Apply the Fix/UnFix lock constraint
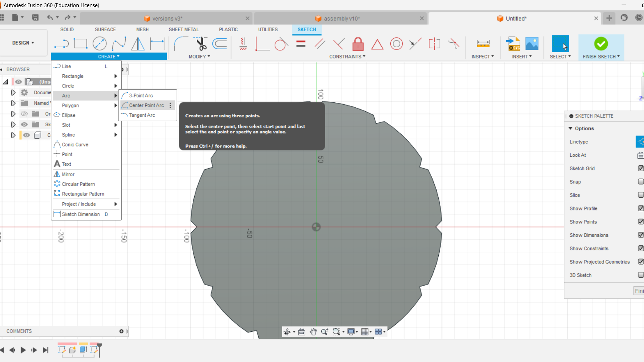This screenshot has width=644, height=362. (358, 44)
